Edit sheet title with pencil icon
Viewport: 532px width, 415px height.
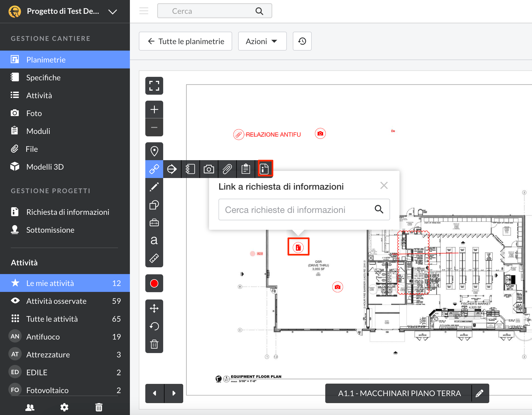click(480, 393)
